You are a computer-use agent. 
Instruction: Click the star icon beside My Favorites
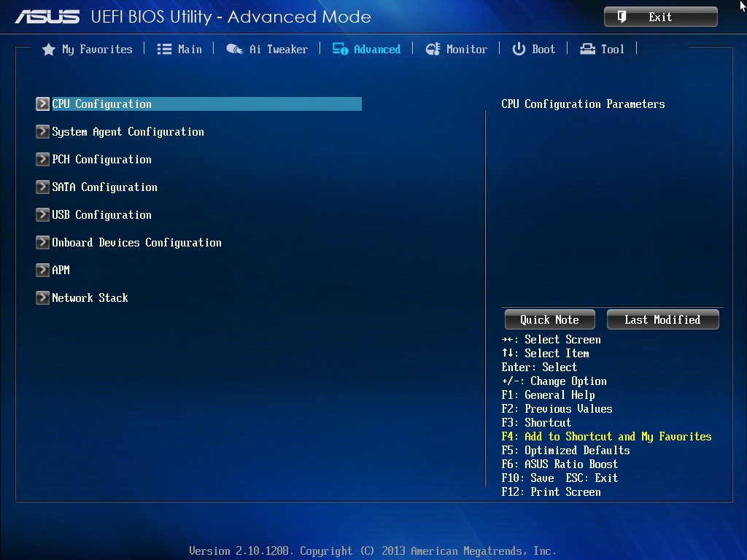point(49,50)
